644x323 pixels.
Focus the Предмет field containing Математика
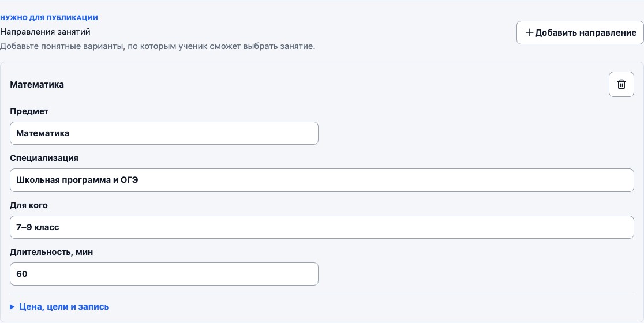(x=164, y=133)
